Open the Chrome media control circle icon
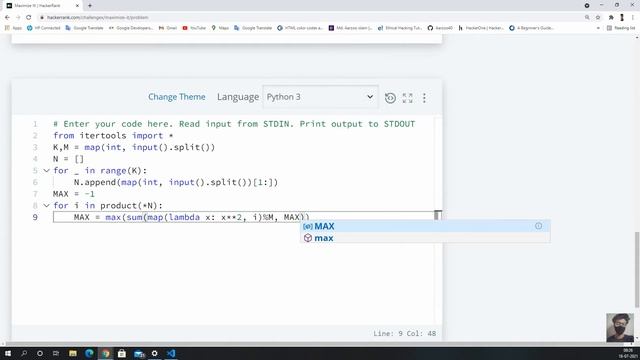 pyautogui.click(x=587, y=6)
